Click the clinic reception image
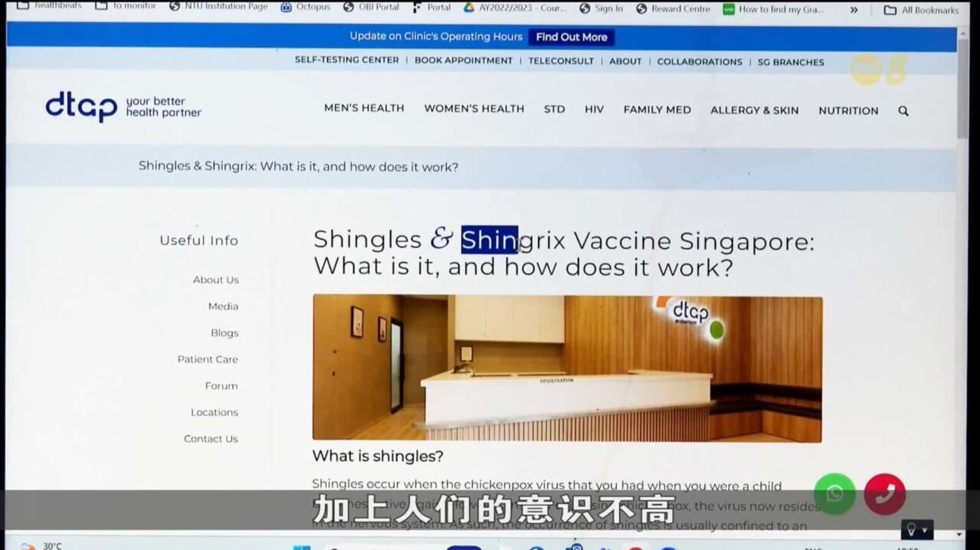Screen dimensions: 980x550 coord(567,369)
